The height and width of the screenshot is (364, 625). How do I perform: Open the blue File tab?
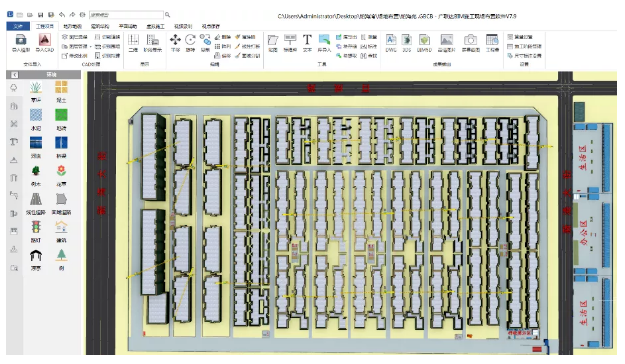(x=18, y=26)
